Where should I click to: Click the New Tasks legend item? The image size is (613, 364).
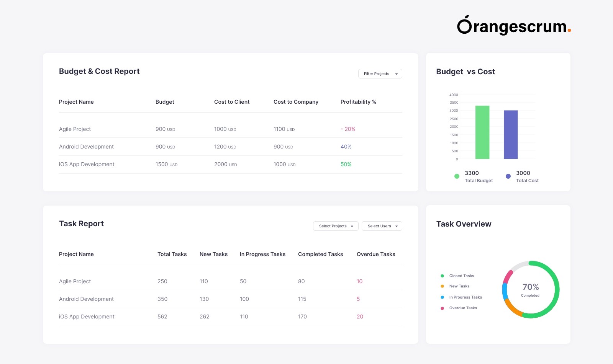click(x=459, y=286)
